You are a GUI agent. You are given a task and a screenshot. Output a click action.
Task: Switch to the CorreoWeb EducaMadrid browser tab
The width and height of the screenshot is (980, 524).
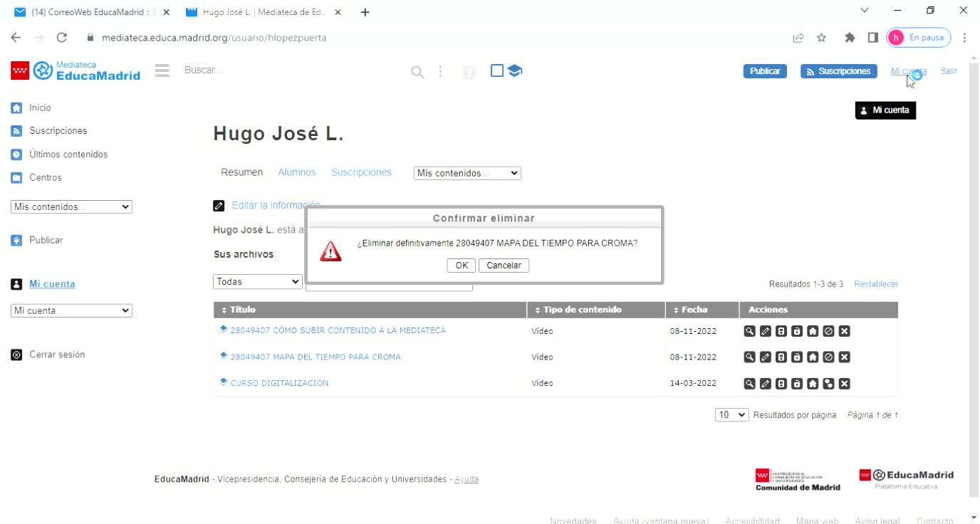pos(92,12)
